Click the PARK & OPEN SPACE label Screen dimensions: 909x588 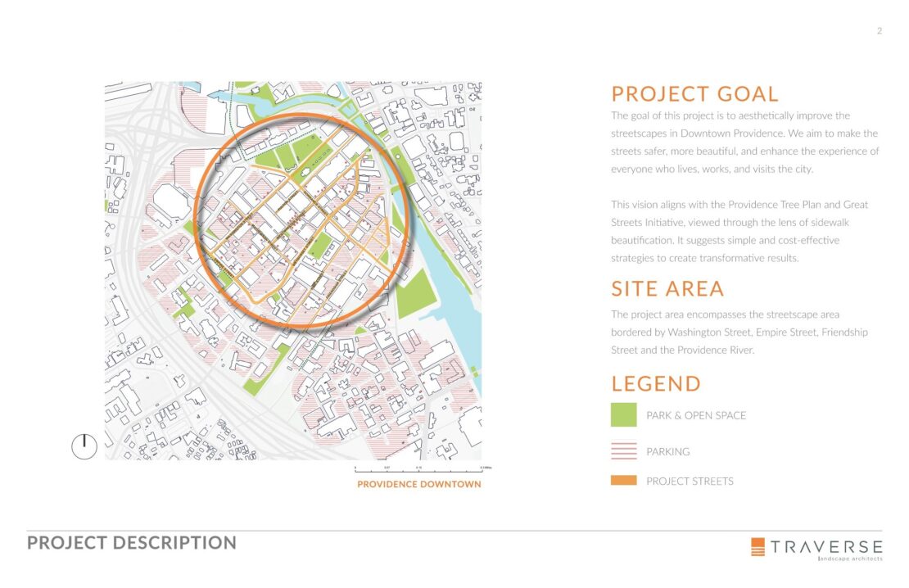point(696,415)
